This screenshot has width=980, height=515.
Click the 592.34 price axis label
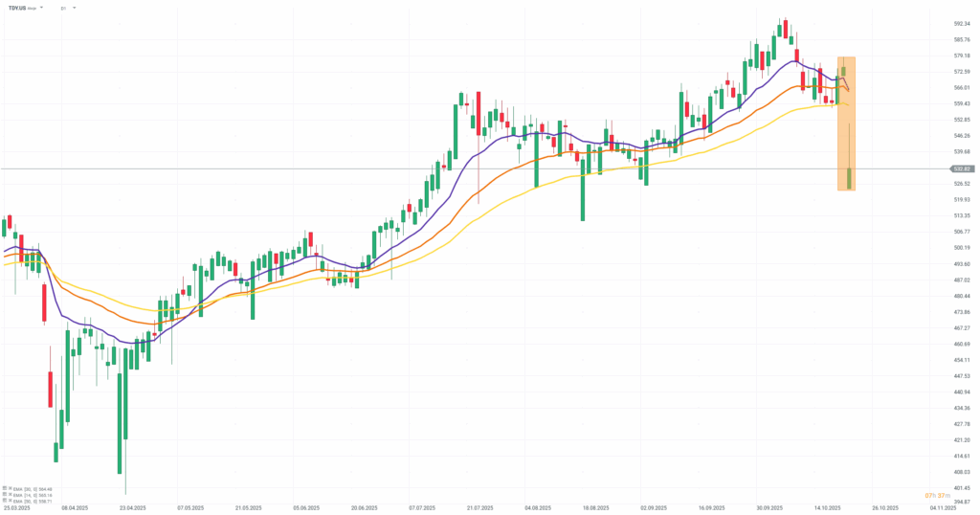pos(959,24)
